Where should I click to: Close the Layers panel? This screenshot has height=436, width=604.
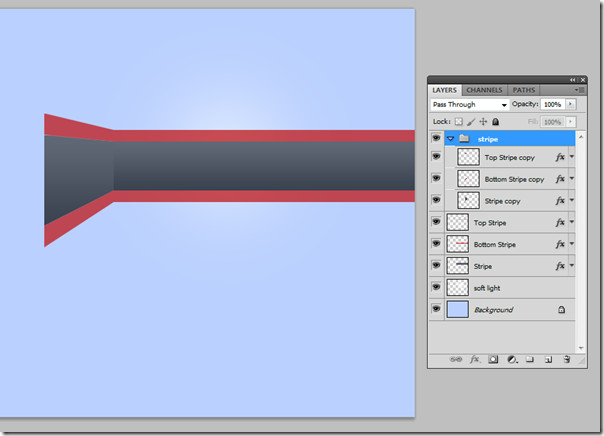point(583,80)
